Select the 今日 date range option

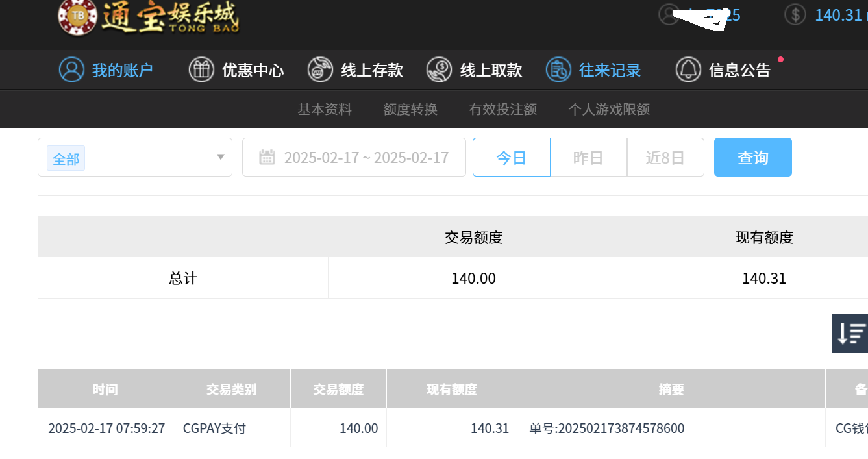(x=511, y=157)
